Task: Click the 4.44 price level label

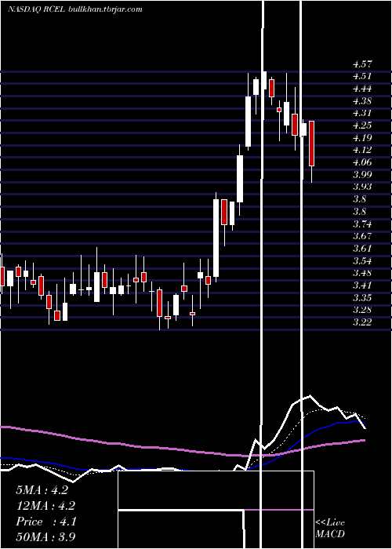Action: pos(362,89)
